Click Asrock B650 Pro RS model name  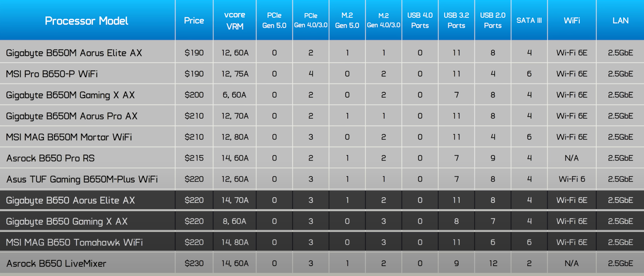[x=50, y=158]
